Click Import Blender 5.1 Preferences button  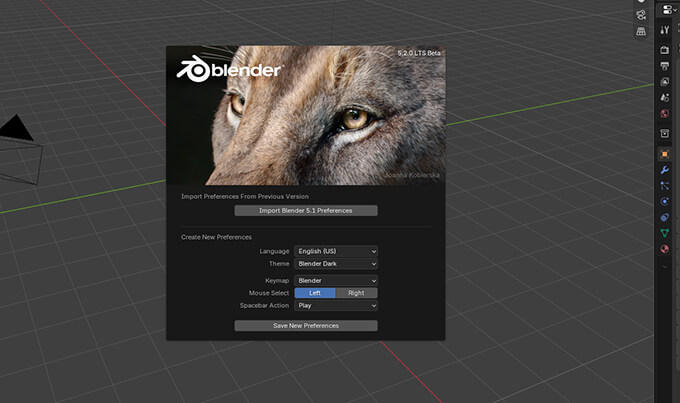coord(306,210)
